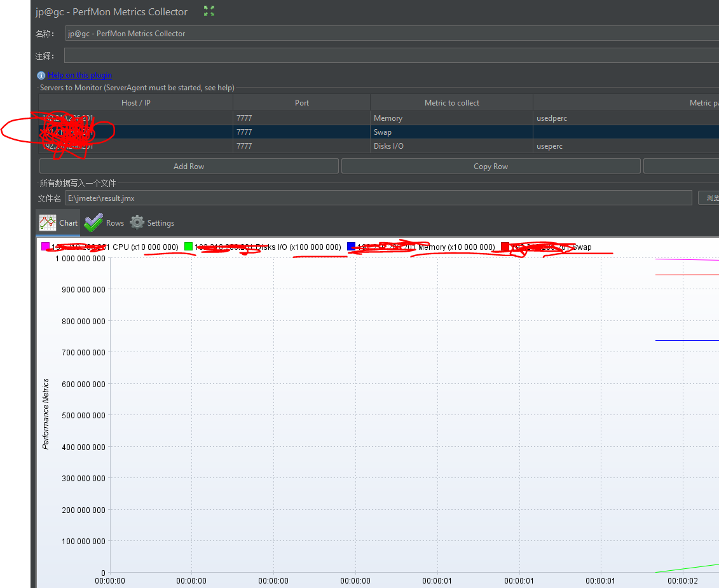Click the Performance Metrics axis label
The width and height of the screenshot is (719, 588).
pos(45,414)
